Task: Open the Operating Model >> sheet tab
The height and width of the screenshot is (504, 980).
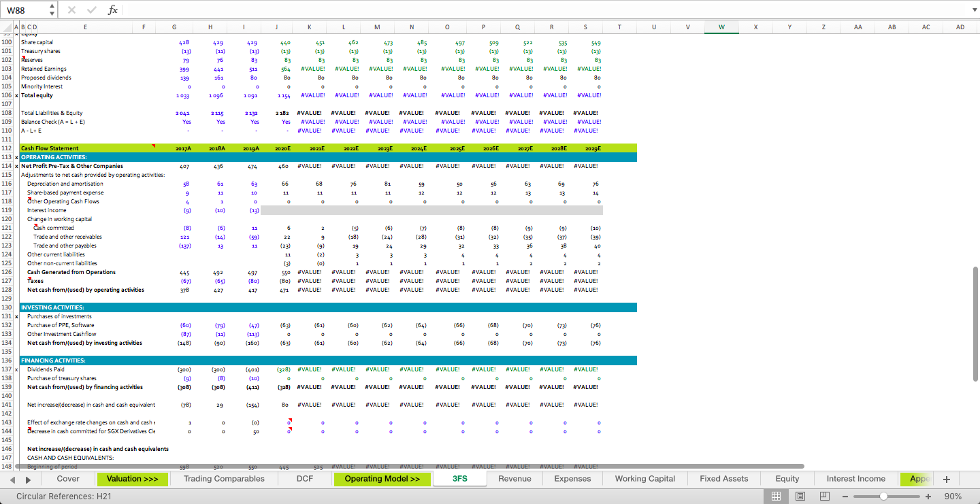Action: pyautogui.click(x=382, y=479)
